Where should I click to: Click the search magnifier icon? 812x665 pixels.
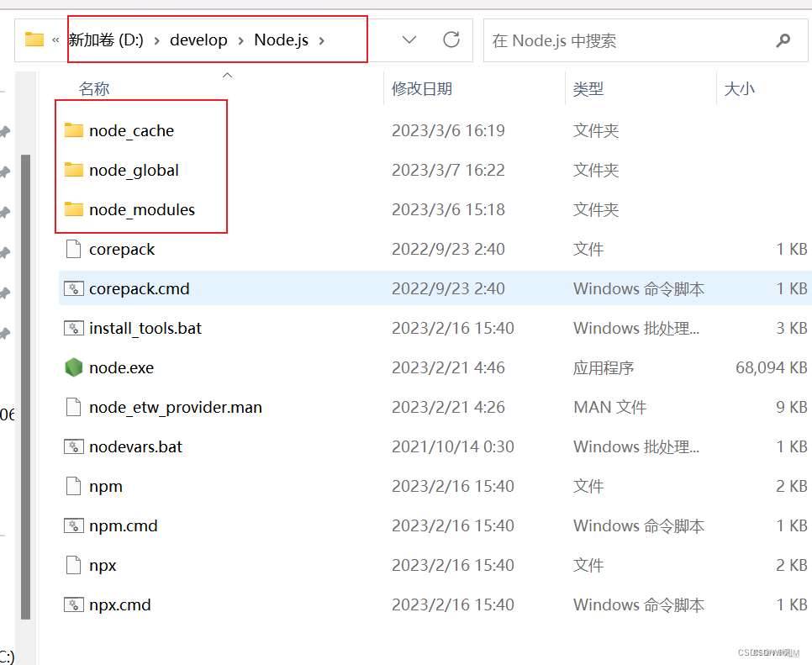tap(783, 40)
